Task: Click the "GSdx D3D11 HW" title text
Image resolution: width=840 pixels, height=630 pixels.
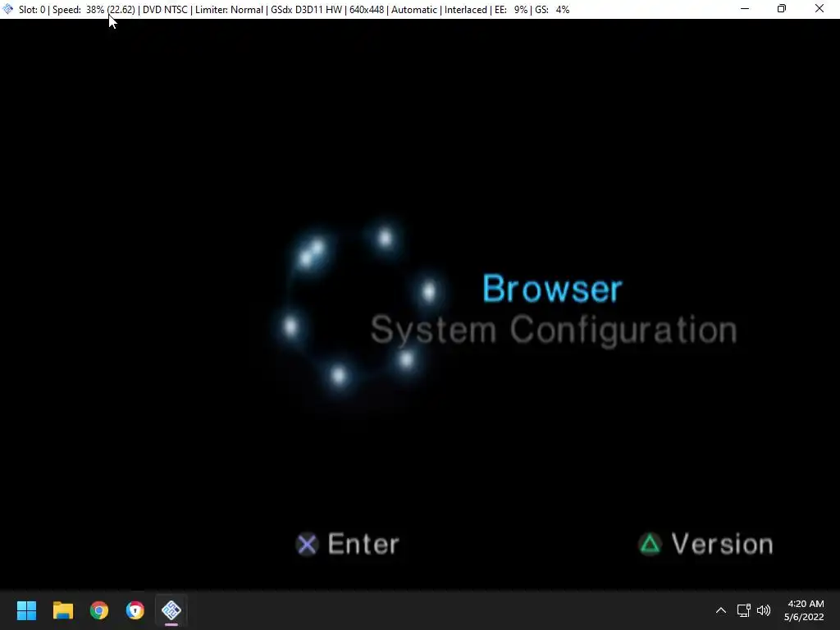Action: tap(307, 10)
